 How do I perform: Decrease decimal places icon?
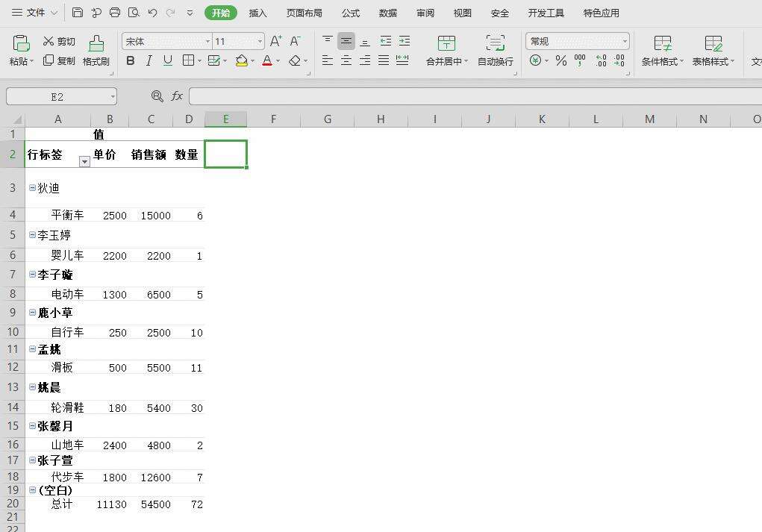pos(619,60)
